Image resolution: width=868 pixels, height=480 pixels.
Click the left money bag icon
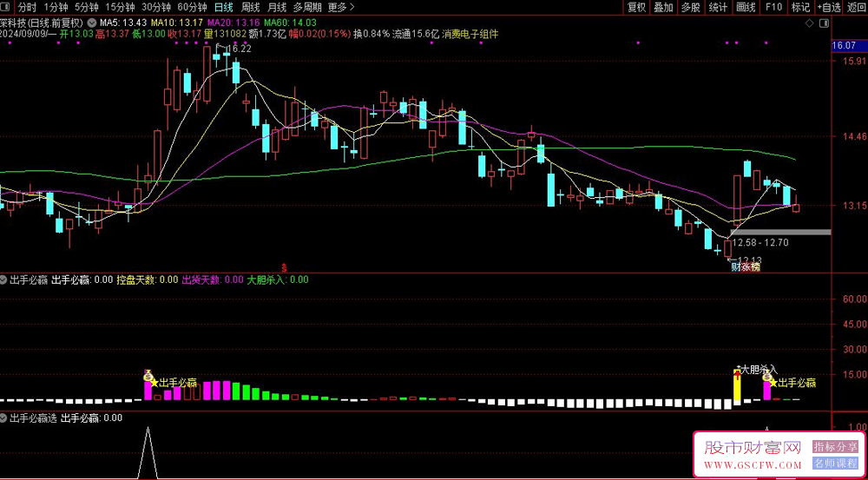(x=148, y=377)
